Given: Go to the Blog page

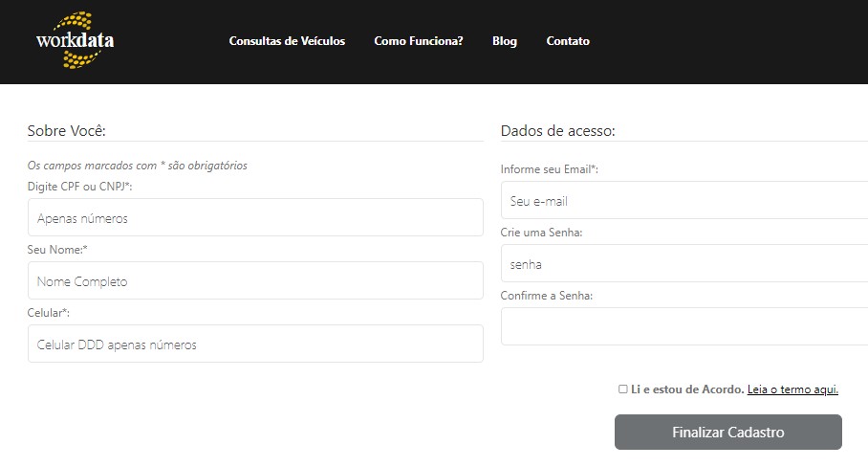Looking at the screenshot, I should point(505,41).
